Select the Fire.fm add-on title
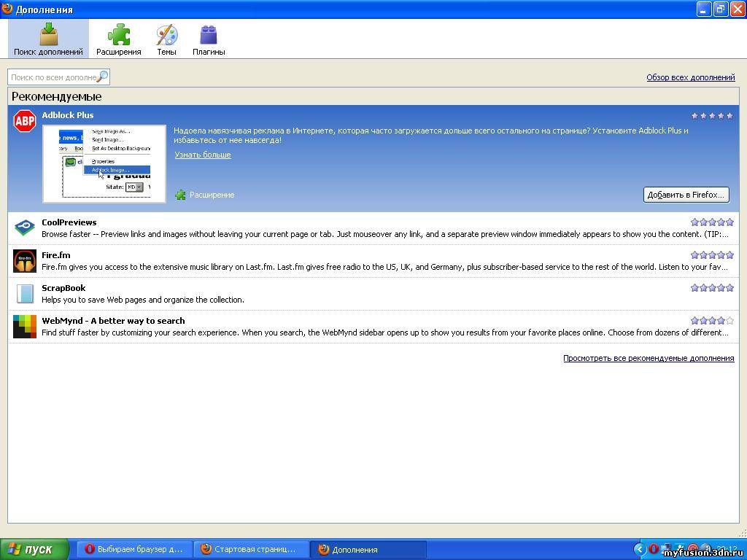 point(56,255)
